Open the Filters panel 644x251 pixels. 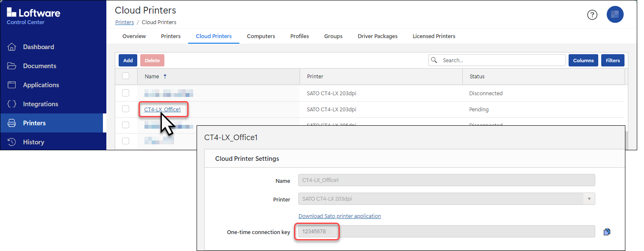613,61
